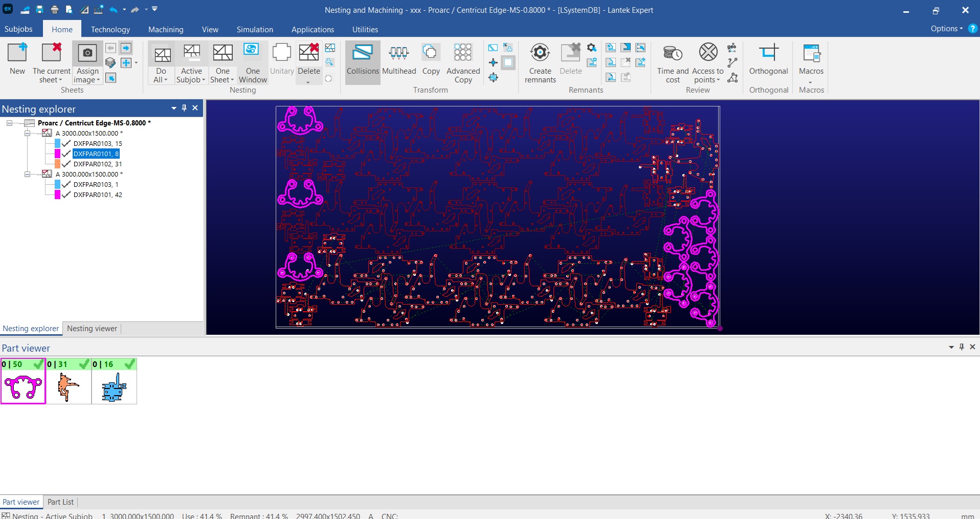This screenshot has width=980, height=519.
Task: Click the distance measure icon with question mark
Action: 732,62
